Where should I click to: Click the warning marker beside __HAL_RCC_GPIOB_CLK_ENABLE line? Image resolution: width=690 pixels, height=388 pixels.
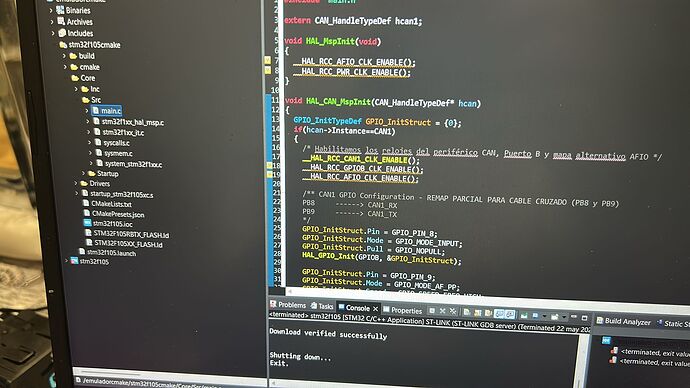pyautogui.click(x=269, y=166)
